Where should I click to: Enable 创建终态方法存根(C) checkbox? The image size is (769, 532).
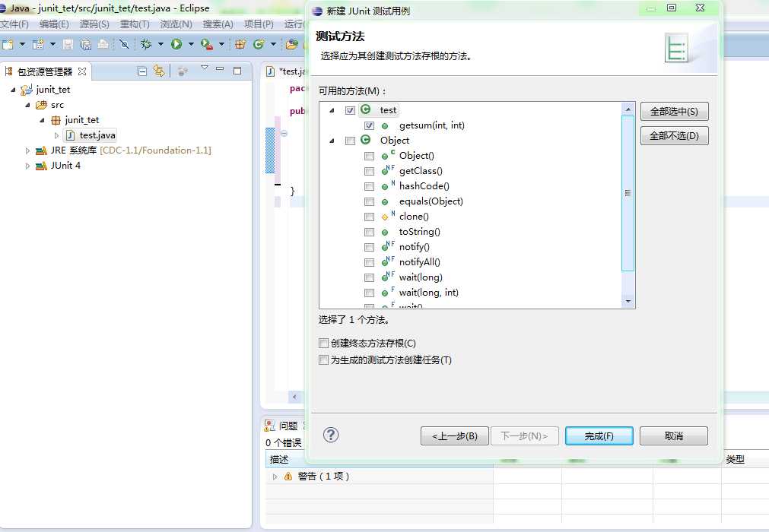tap(324, 343)
